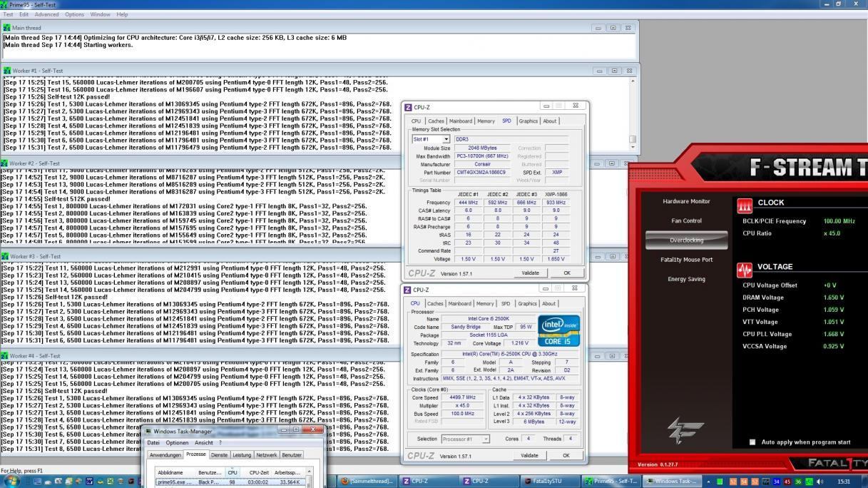Select Memory tab in upper CPU-Z window

coord(486,121)
